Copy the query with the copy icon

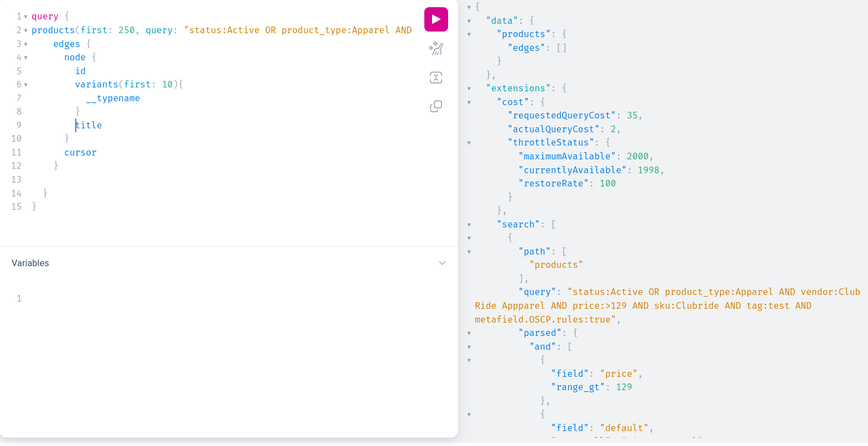[436, 106]
